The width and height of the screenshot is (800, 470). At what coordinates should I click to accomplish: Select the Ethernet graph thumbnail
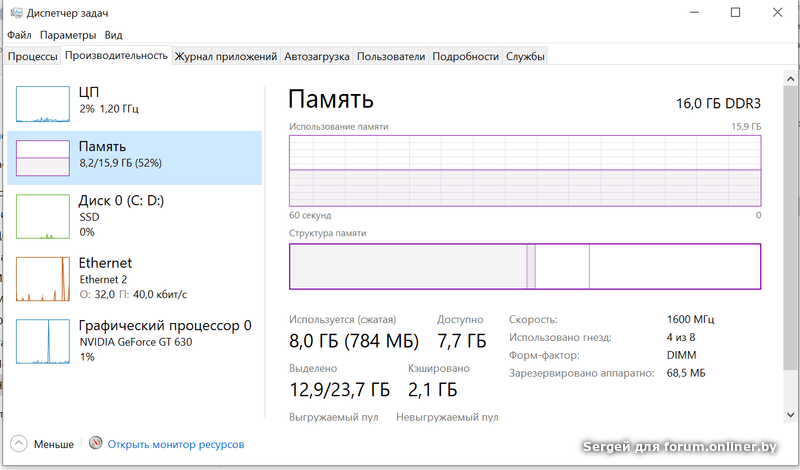pos(43,279)
